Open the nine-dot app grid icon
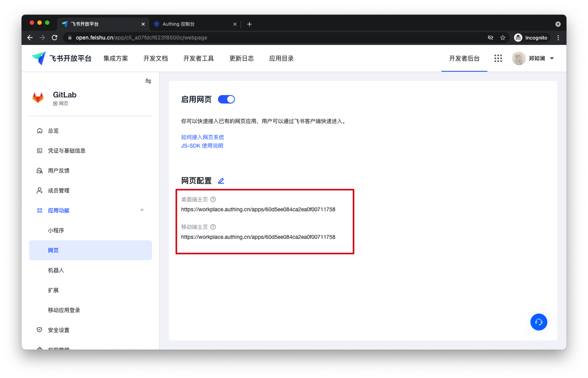This screenshot has width=588, height=378. [x=498, y=58]
